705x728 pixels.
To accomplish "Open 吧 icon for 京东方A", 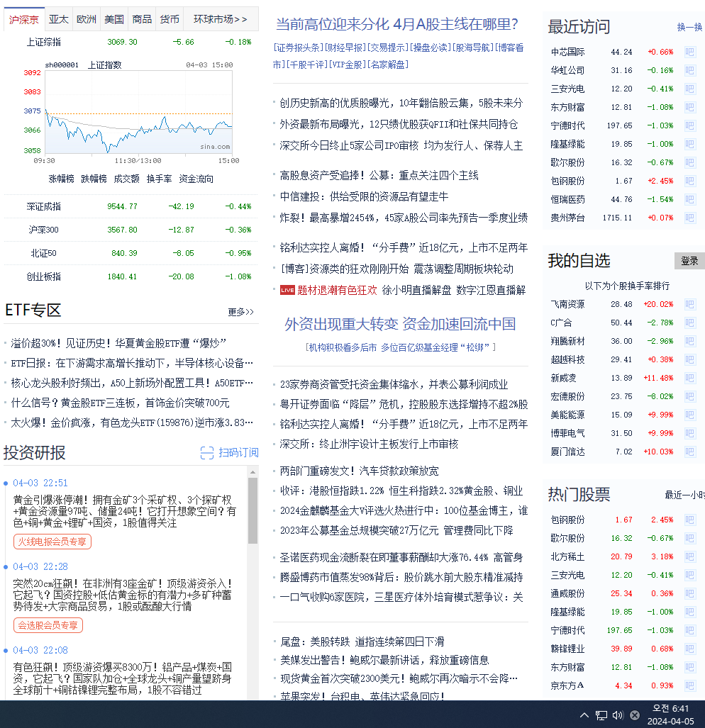I will pyautogui.click(x=689, y=685).
